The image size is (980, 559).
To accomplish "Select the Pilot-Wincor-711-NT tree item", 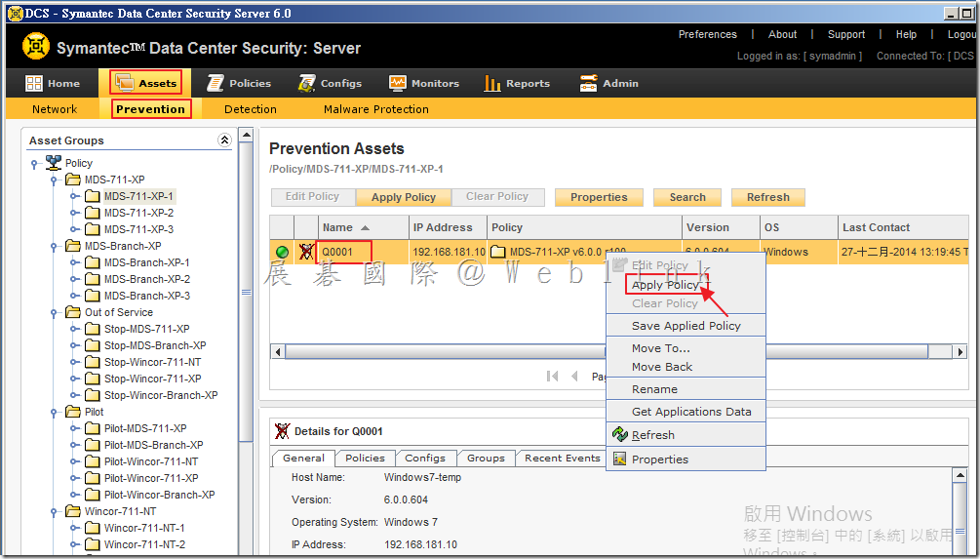I will pyautogui.click(x=150, y=461).
